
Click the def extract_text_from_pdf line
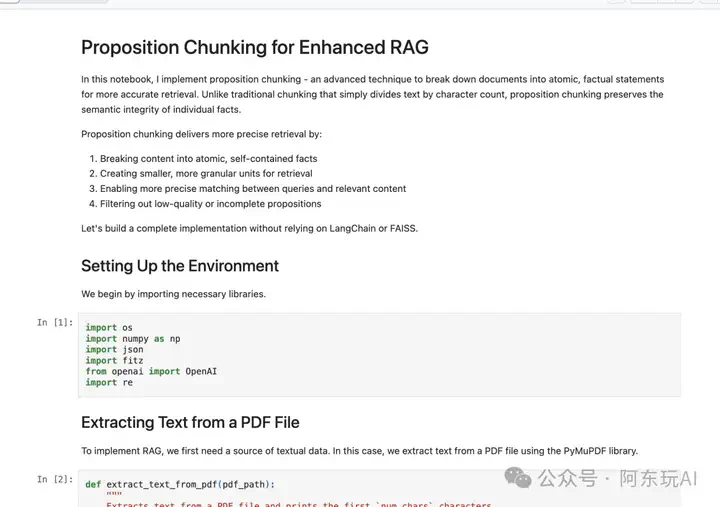[180, 484]
